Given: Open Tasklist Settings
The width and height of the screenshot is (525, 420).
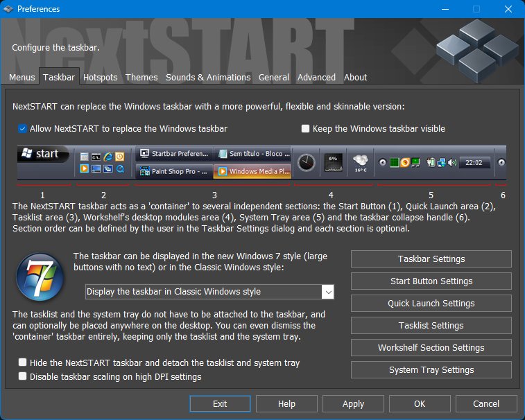Looking at the screenshot, I should click(431, 325).
